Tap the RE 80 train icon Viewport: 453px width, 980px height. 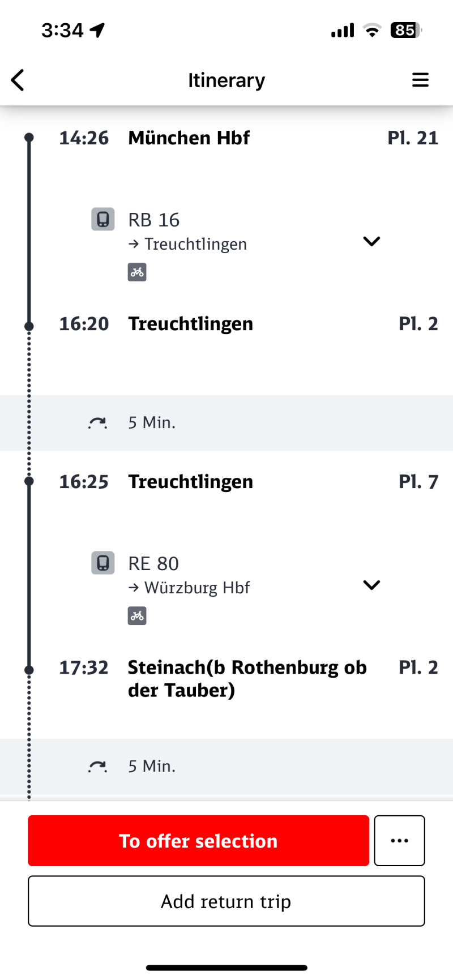(x=103, y=563)
